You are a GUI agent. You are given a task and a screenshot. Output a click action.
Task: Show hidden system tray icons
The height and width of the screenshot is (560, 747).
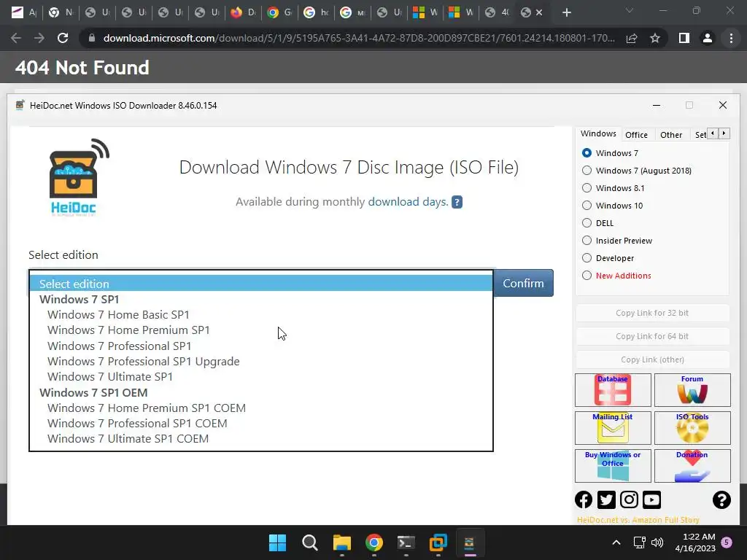[x=616, y=542]
